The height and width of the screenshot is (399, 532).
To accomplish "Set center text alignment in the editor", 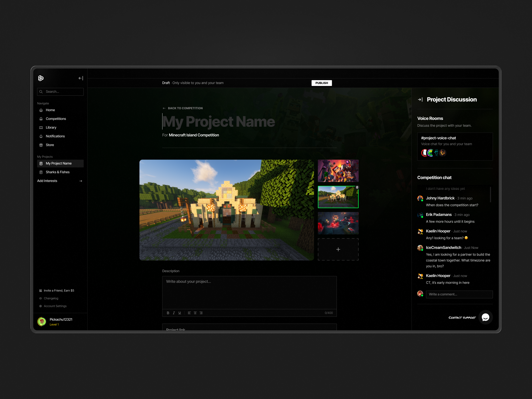I will coord(195,313).
